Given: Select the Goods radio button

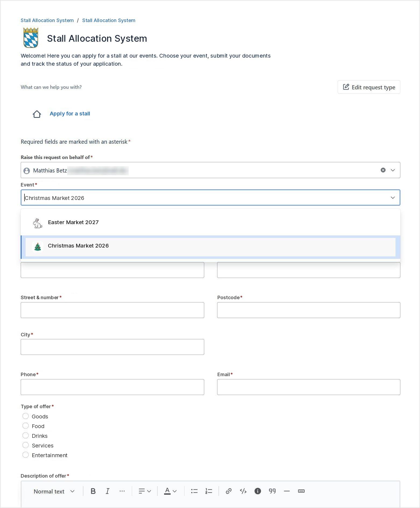Looking at the screenshot, I should (x=26, y=416).
